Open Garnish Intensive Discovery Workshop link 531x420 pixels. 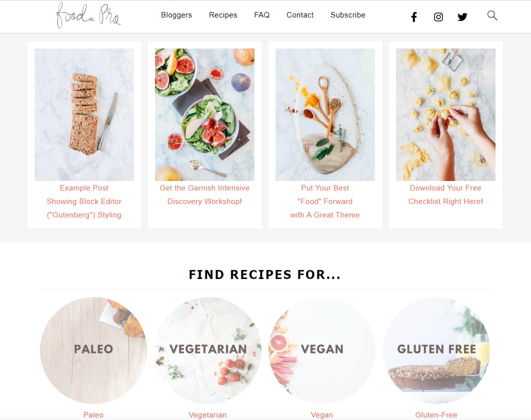(x=204, y=194)
